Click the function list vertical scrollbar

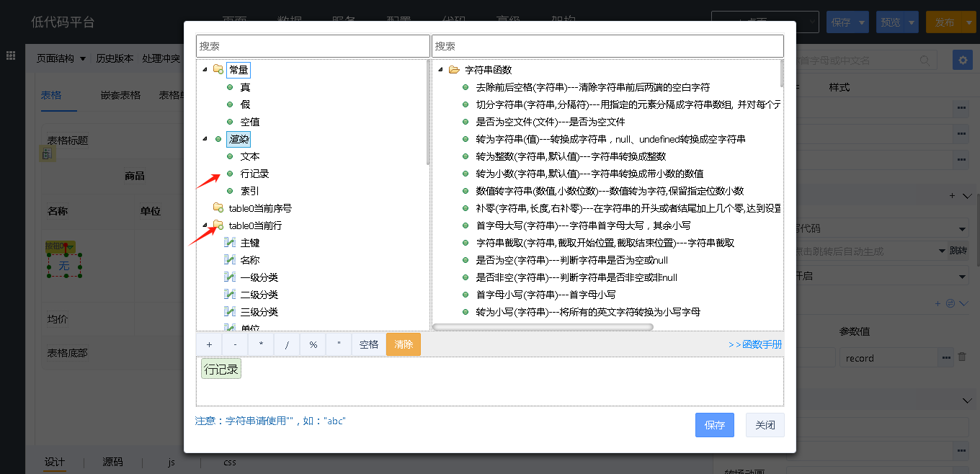point(782,74)
